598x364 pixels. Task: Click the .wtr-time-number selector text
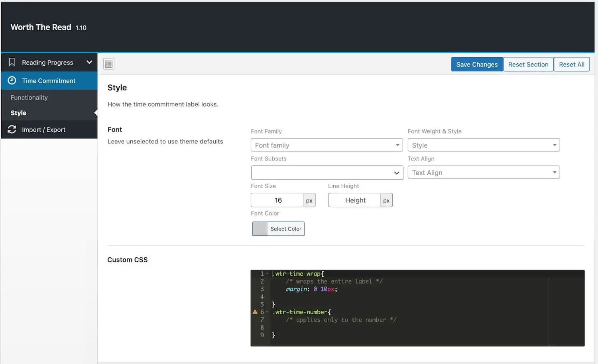(300, 312)
